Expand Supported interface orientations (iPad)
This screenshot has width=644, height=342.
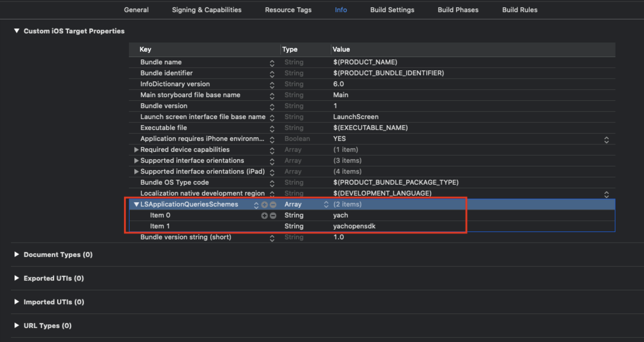click(136, 172)
